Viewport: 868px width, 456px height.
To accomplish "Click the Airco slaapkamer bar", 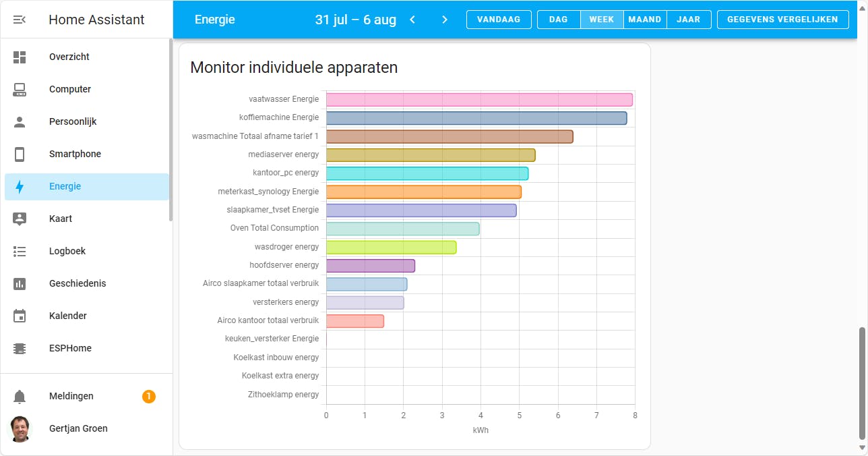I will pos(367,284).
